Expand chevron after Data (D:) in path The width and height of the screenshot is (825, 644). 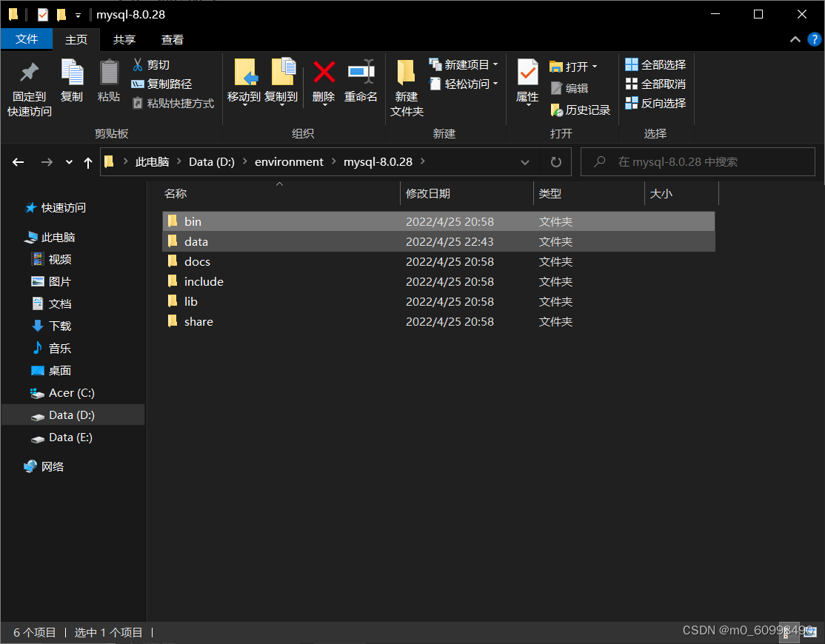[x=244, y=161]
